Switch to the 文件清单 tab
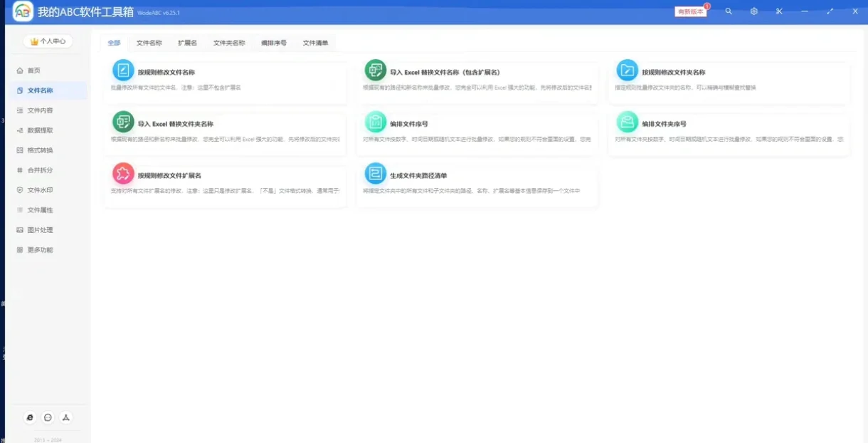The width and height of the screenshot is (868, 443). (315, 43)
